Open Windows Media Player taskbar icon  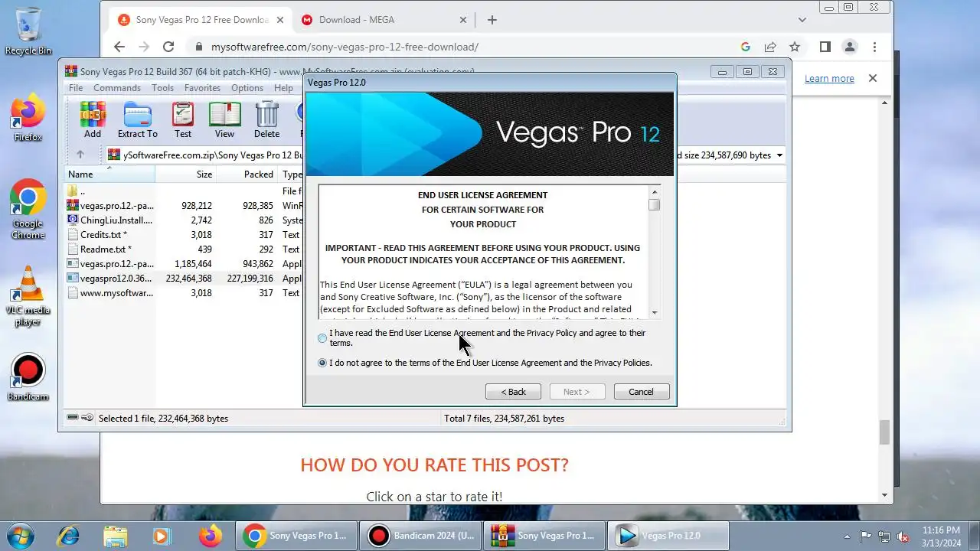coord(162,536)
